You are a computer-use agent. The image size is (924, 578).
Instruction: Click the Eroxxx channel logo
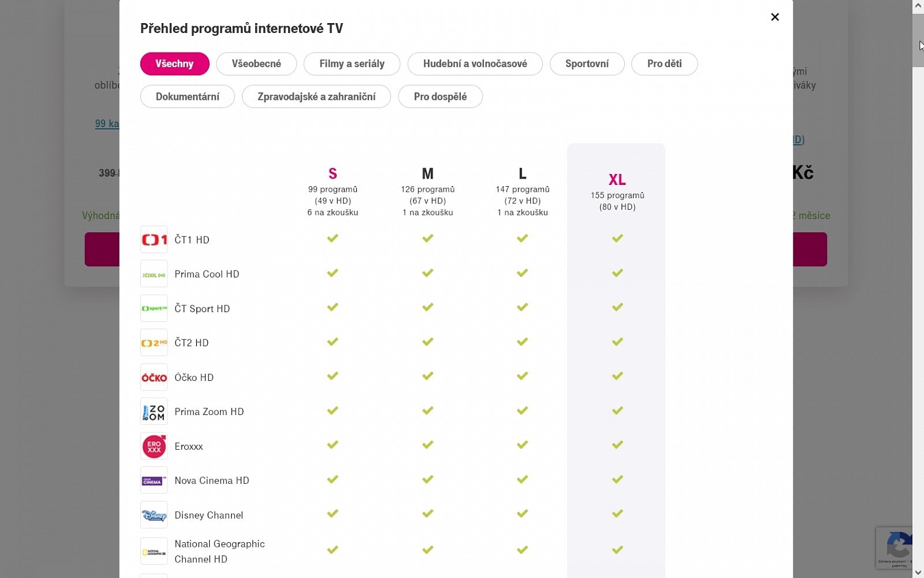(154, 446)
